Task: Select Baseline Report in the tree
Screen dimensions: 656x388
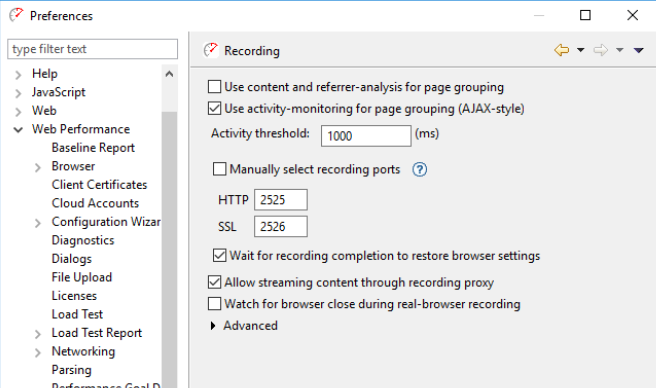Action: tap(93, 148)
